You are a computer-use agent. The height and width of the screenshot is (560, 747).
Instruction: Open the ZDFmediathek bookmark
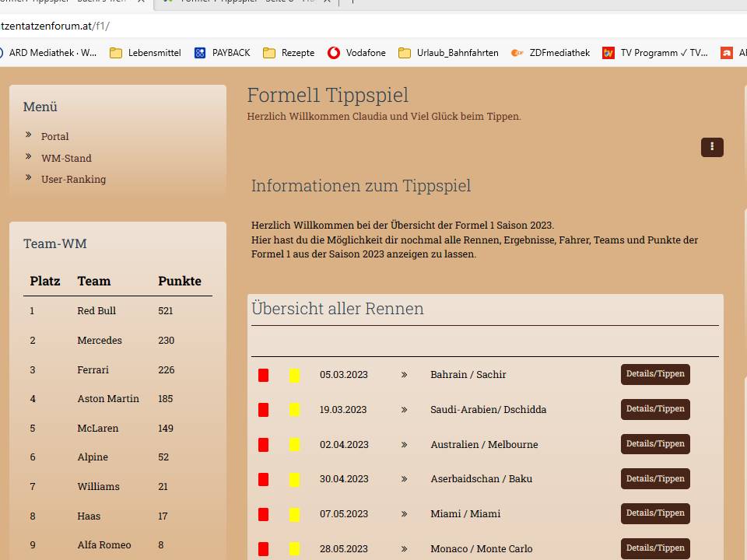(559, 53)
